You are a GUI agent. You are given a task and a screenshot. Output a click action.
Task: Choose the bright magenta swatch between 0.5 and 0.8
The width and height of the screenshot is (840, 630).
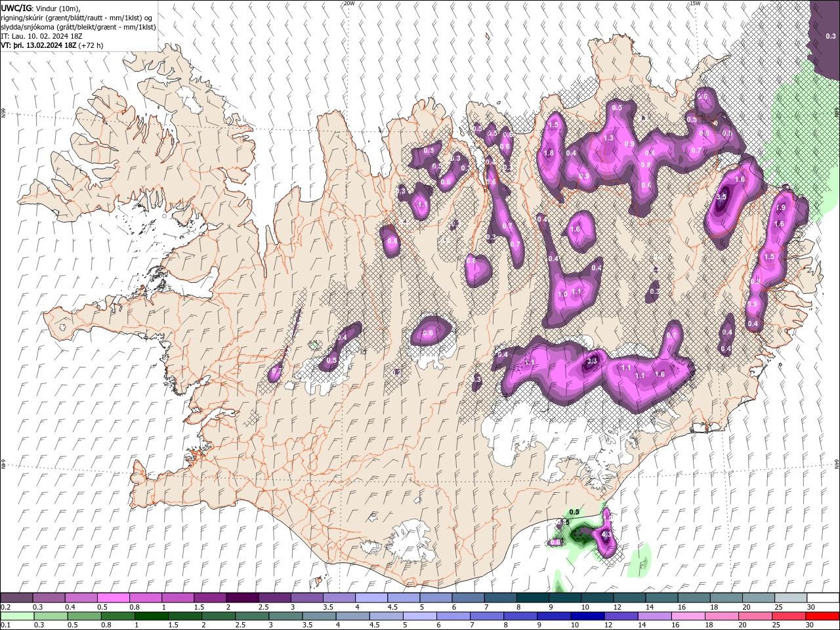pyautogui.click(x=113, y=598)
